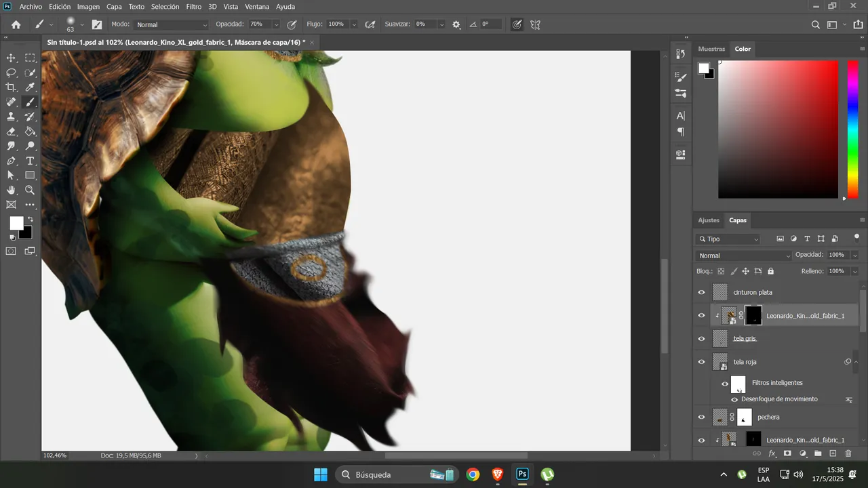
Task: Switch to the Muestras tab
Action: coord(711,49)
